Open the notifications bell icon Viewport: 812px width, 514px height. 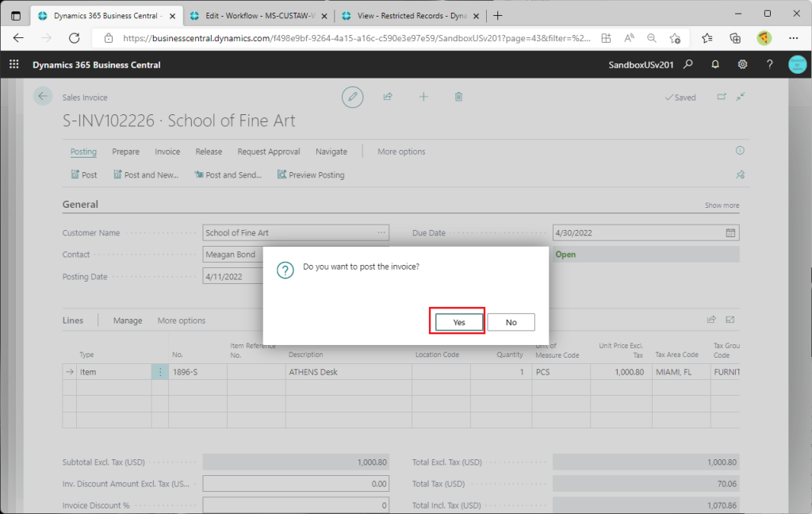coord(715,65)
